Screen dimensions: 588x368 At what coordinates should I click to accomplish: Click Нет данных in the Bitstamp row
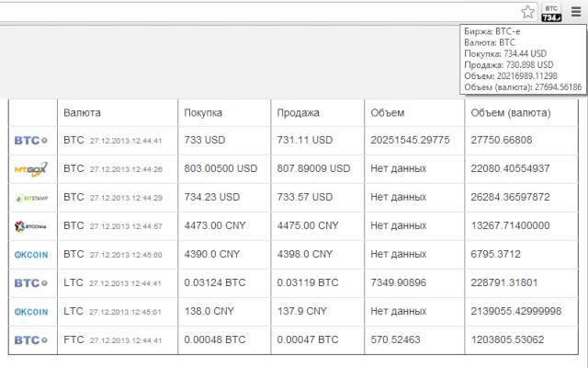pyautogui.click(x=398, y=197)
